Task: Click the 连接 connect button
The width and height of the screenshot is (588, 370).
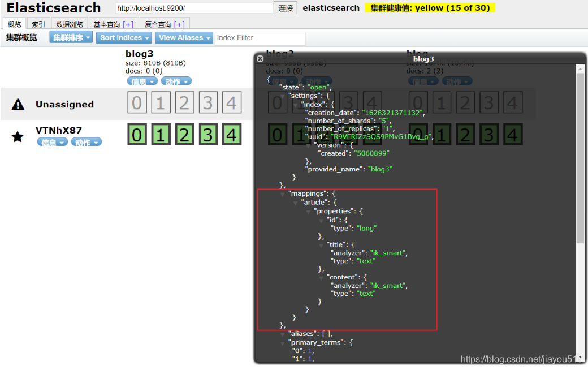Action: (x=286, y=8)
